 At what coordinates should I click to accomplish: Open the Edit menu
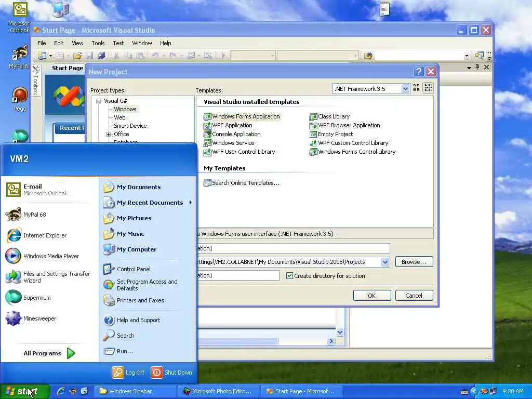tap(59, 43)
